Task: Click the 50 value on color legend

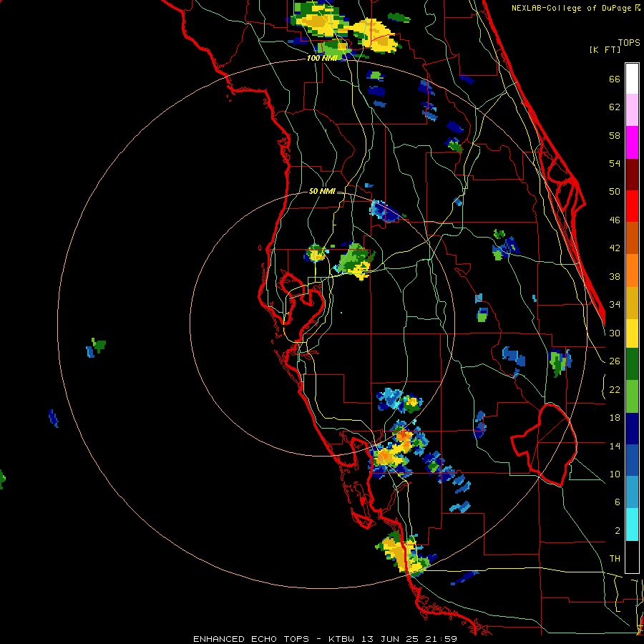Action: coord(615,191)
